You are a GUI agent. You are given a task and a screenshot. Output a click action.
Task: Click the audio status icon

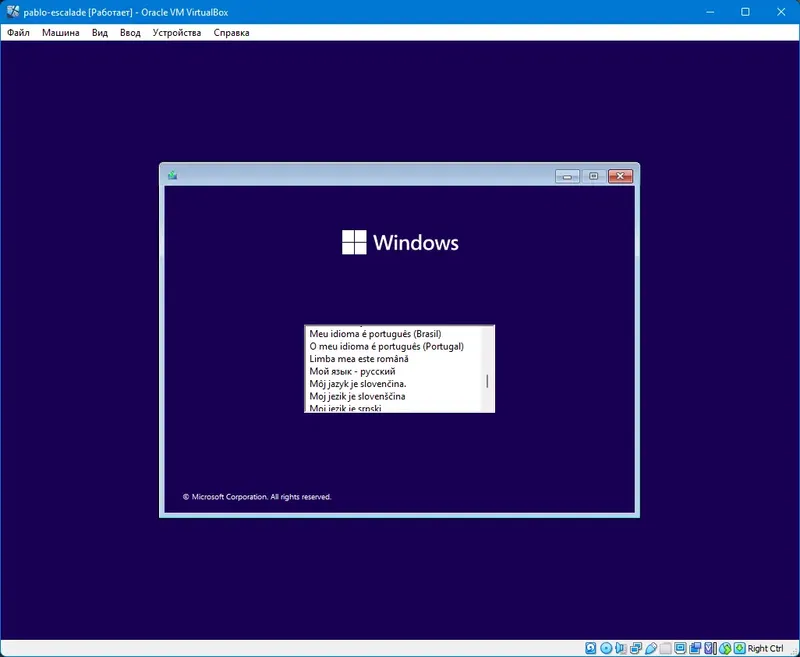(x=618, y=648)
